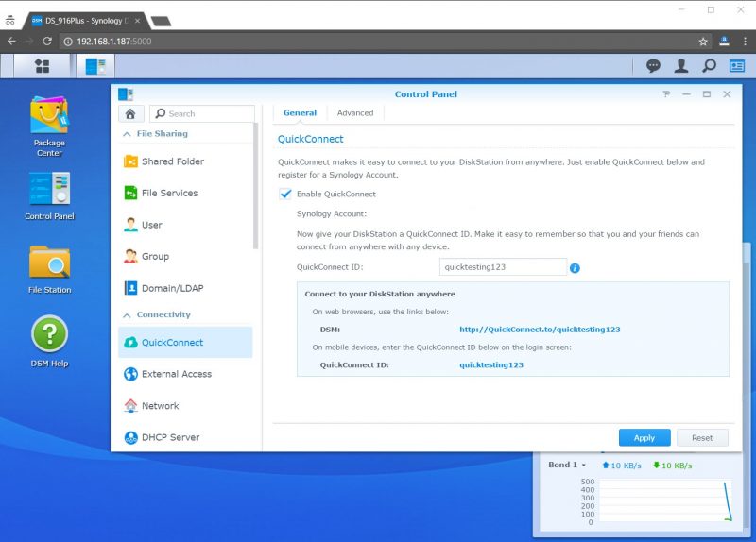The image size is (756, 542).
Task: Open the Bond 1 dropdown in the widget
Action: point(568,465)
